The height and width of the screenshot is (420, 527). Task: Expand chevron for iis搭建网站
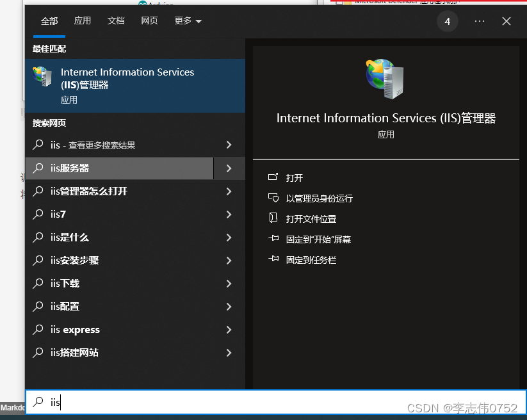(x=229, y=353)
